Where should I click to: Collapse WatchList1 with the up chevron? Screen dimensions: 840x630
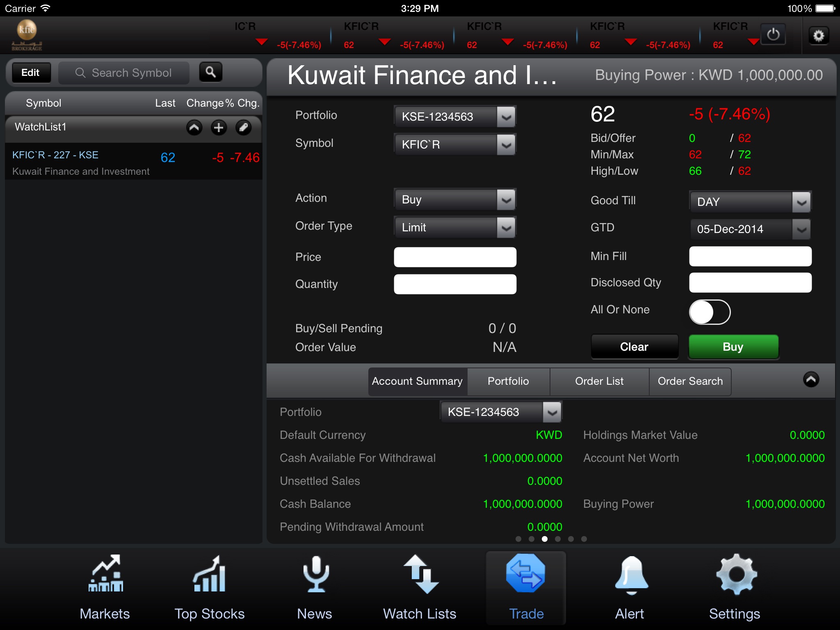tap(194, 128)
